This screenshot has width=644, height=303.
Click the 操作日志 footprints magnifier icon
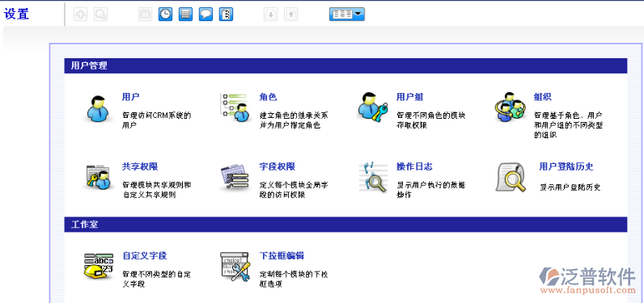tap(373, 177)
